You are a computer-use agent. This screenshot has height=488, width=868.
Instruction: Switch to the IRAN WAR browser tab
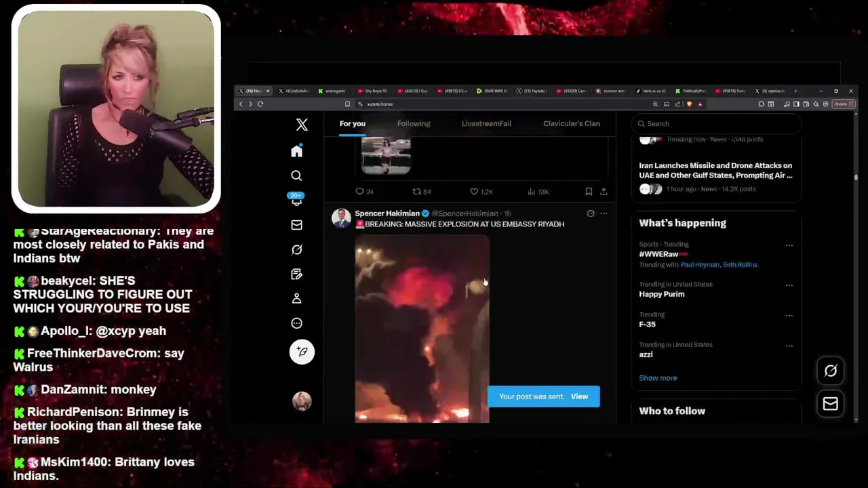[492, 91]
